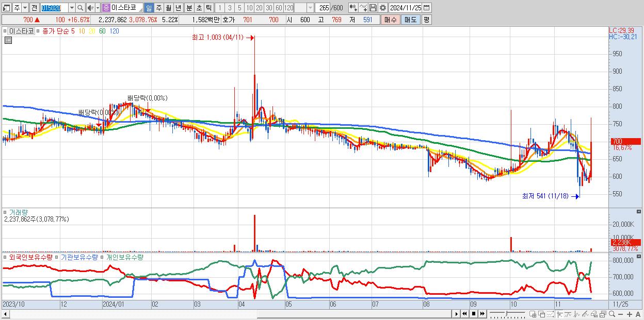Viewport: 644px width, 320px height.
Task: Click the 매수 (buy) button
Action: click(x=391, y=20)
